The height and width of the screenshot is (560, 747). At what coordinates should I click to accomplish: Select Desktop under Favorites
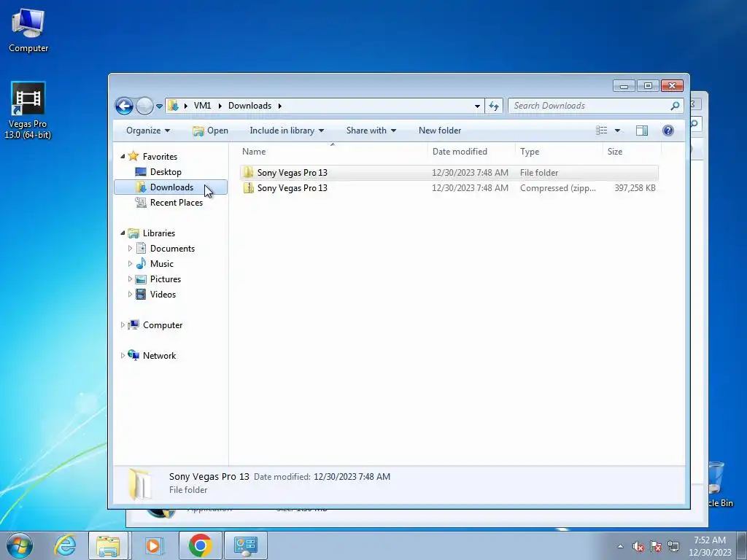click(x=166, y=172)
